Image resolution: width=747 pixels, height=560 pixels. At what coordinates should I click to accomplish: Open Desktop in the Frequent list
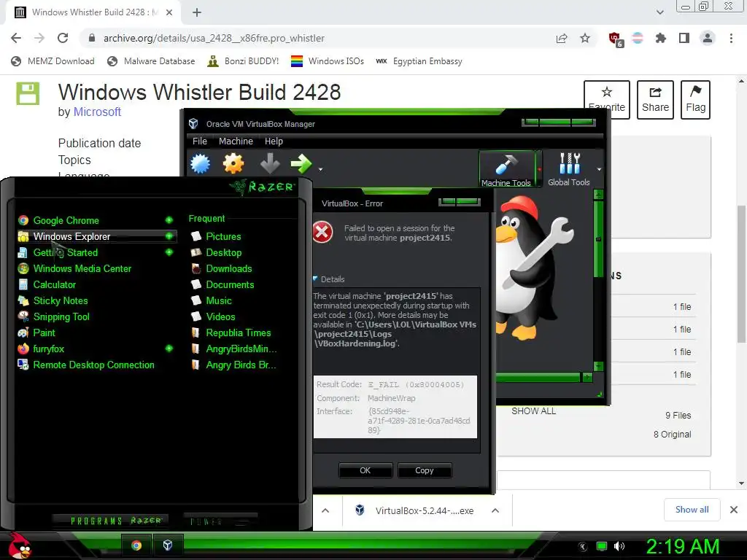click(223, 253)
